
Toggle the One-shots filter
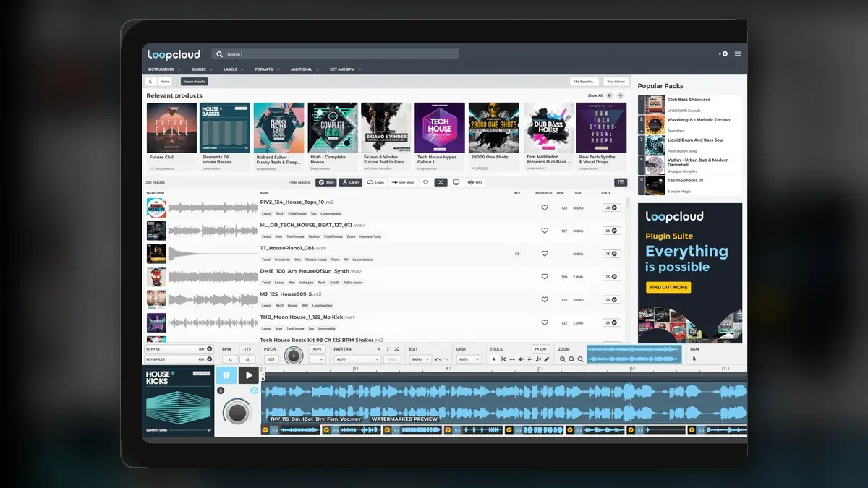[403, 182]
